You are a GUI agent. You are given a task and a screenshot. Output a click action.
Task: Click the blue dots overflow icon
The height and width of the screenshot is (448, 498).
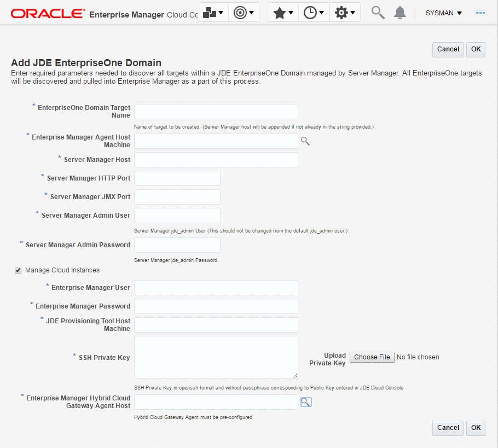(x=480, y=13)
